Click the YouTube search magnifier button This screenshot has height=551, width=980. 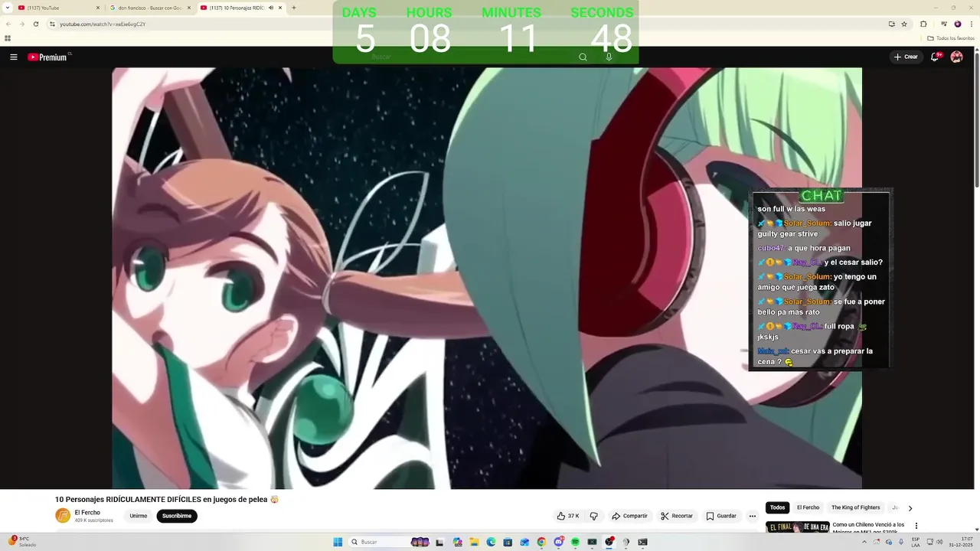(x=583, y=57)
